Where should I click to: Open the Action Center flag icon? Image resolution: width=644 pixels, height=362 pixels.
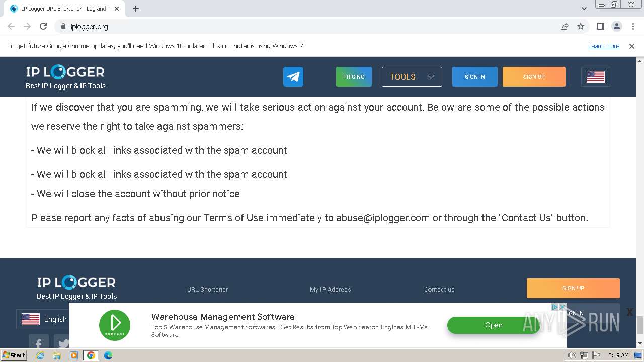pos(596,355)
